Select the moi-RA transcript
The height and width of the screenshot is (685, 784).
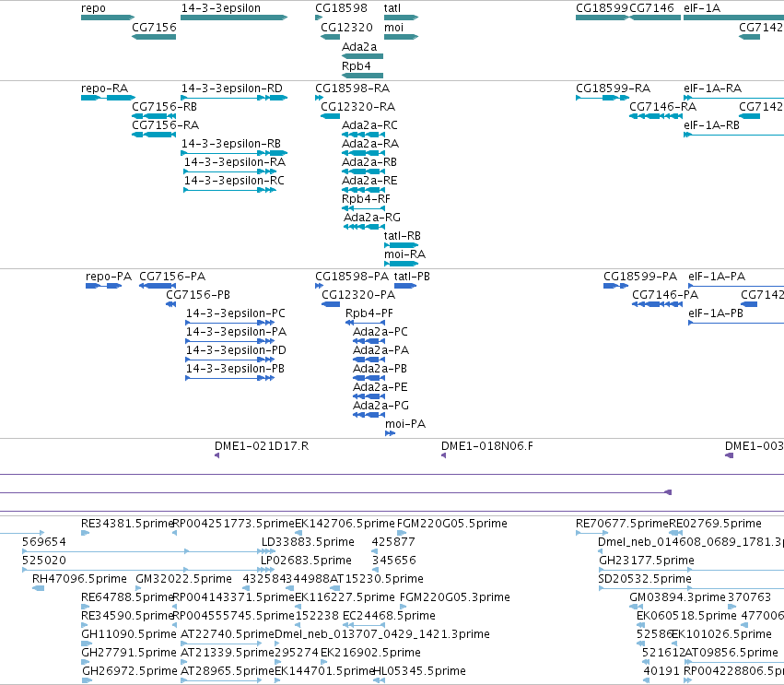pyautogui.click(x=401, y=264)
